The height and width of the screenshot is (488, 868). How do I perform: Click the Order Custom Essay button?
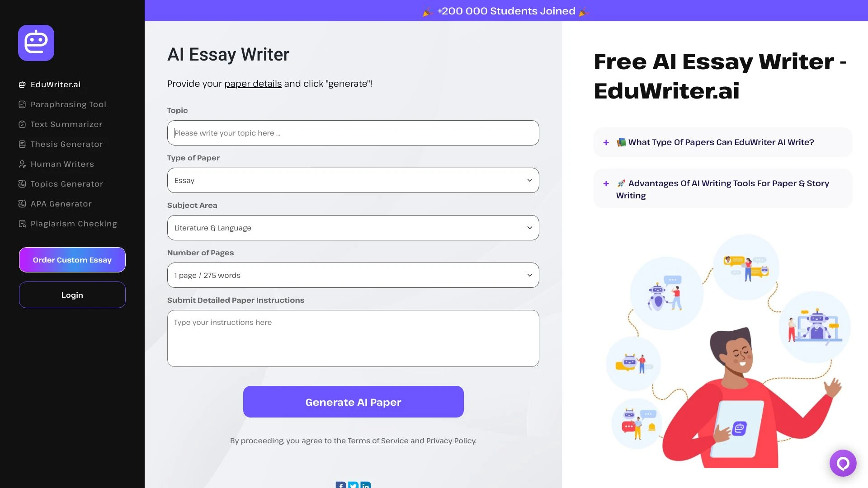[x=72, y=259]
